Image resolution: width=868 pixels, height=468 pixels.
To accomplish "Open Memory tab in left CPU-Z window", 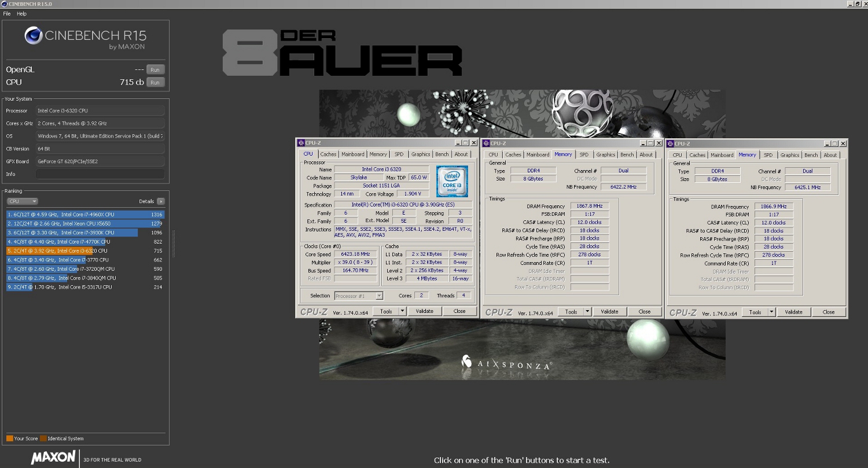I will click(378, 154).
